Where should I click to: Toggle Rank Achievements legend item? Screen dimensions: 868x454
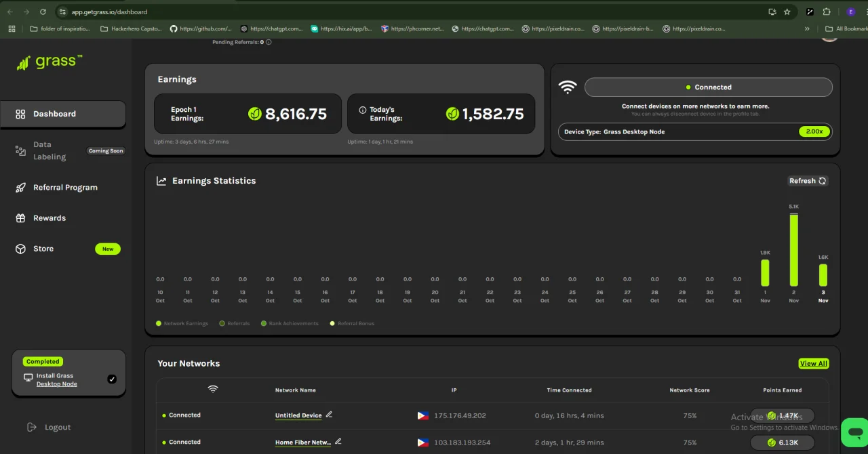click(290, 323)
